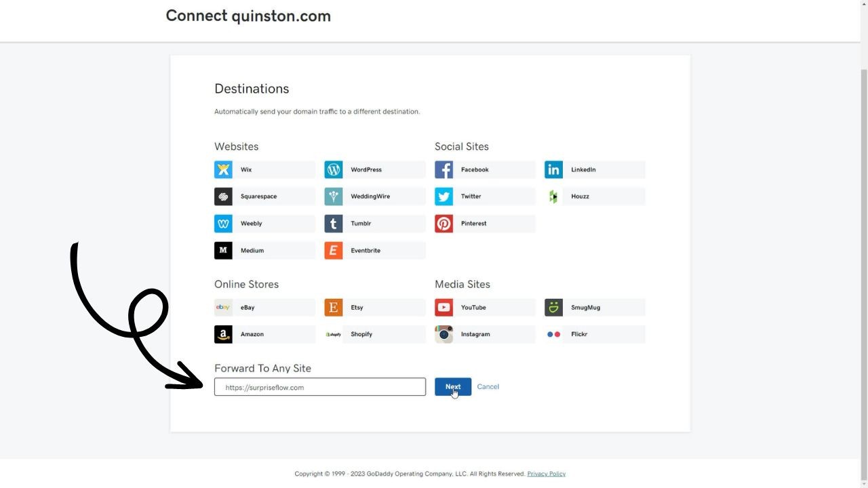Click the Media Sites section heading
This screenshot has height=488, width=868.
point(462,284)
